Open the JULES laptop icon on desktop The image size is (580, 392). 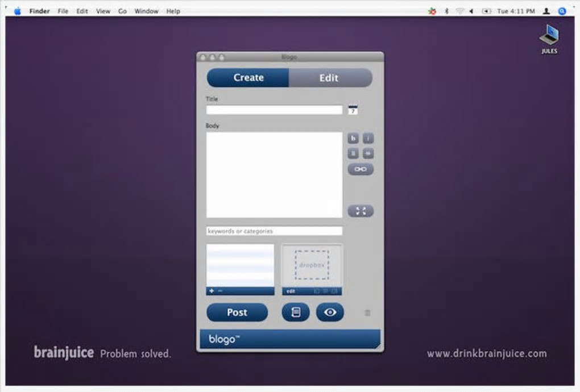point(549,39)
